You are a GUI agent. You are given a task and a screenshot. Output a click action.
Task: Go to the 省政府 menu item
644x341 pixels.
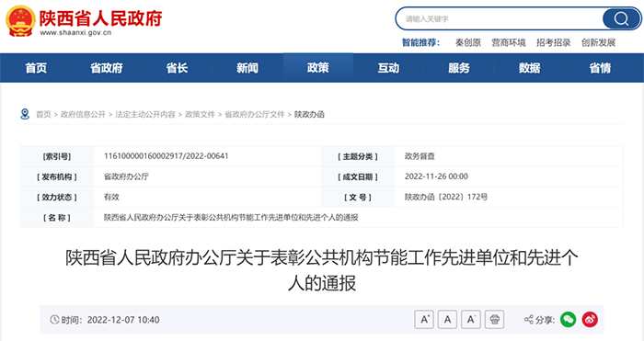[x=107, y=68]
